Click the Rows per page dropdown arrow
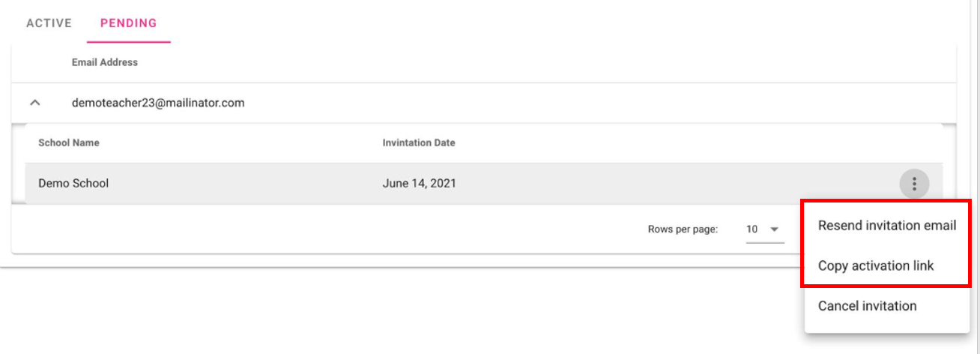980x354 pixels. (x=775, y=229)
